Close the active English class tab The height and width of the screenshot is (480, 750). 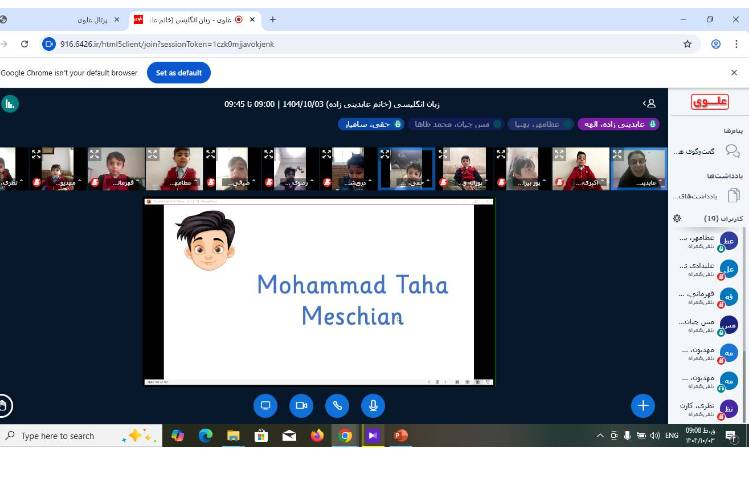tap(253, 20)
